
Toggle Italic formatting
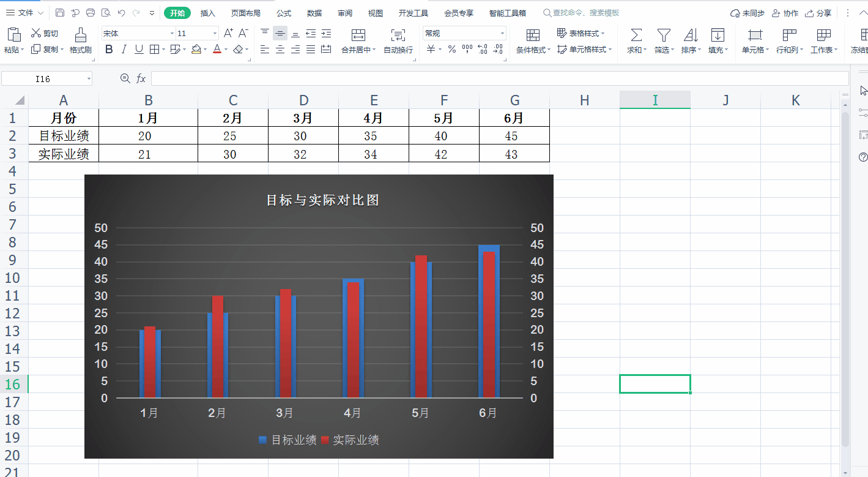click(x=124, y=50)
